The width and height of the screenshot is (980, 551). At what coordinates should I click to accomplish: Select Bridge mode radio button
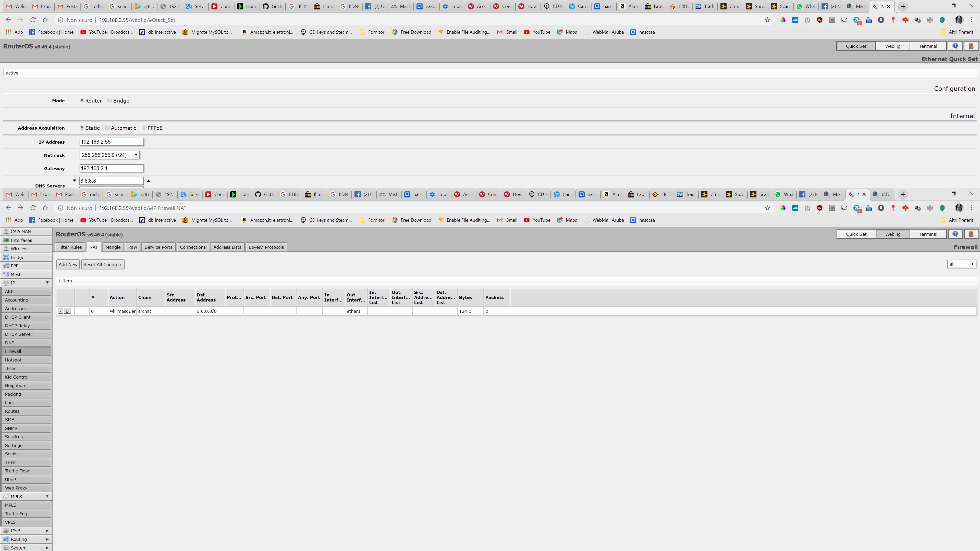[x=109, y=101]
